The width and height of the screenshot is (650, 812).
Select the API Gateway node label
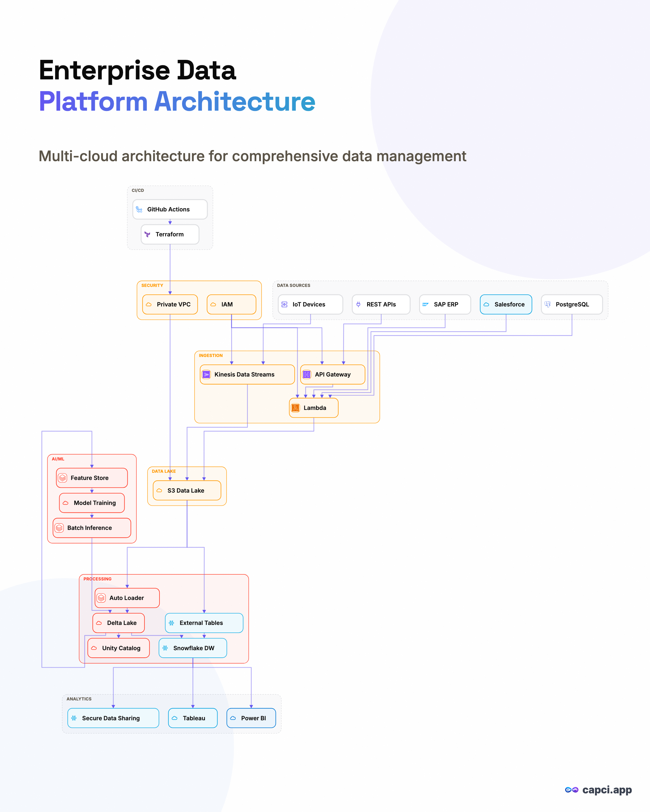(333, 374)
